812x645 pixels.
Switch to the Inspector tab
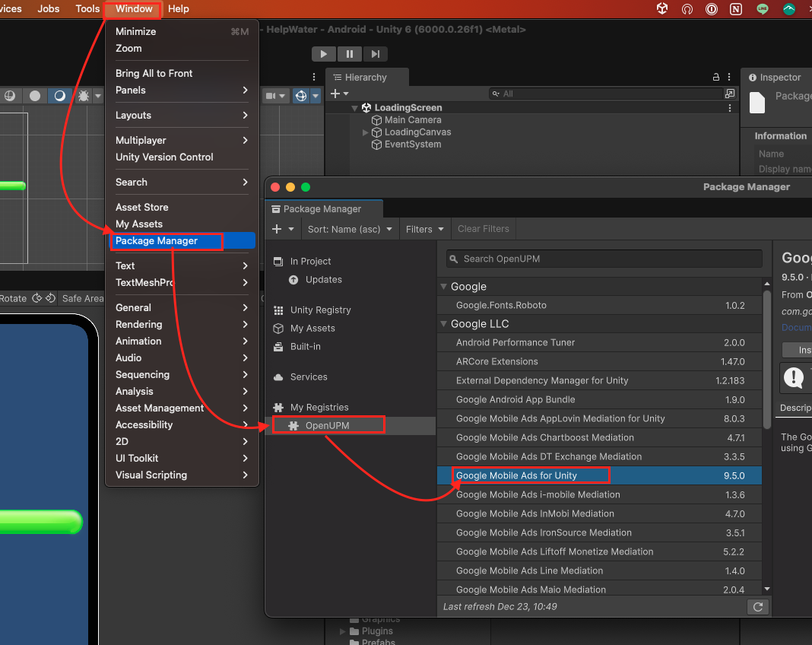(776, 77)
